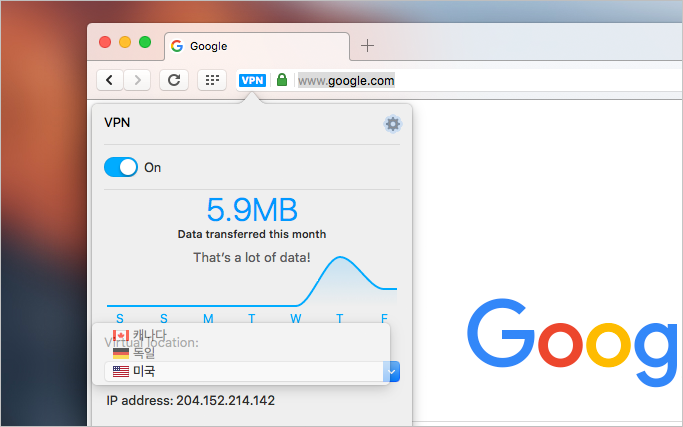Choose 독일 (Germany) from location list
This screenshot has width=683, height=427.
(134, 352)
